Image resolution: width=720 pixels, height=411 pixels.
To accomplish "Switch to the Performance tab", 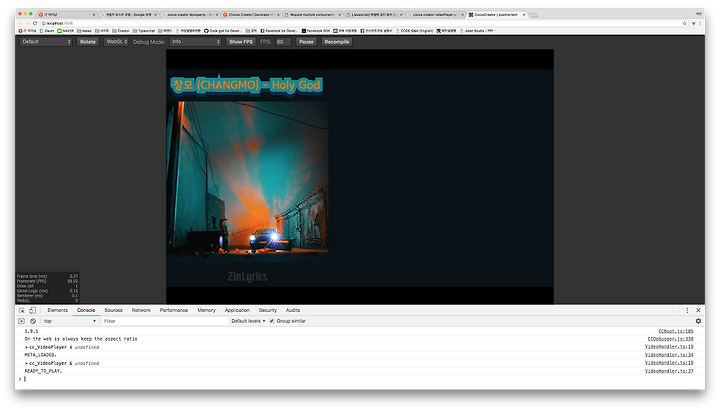I will pos(174,310).
